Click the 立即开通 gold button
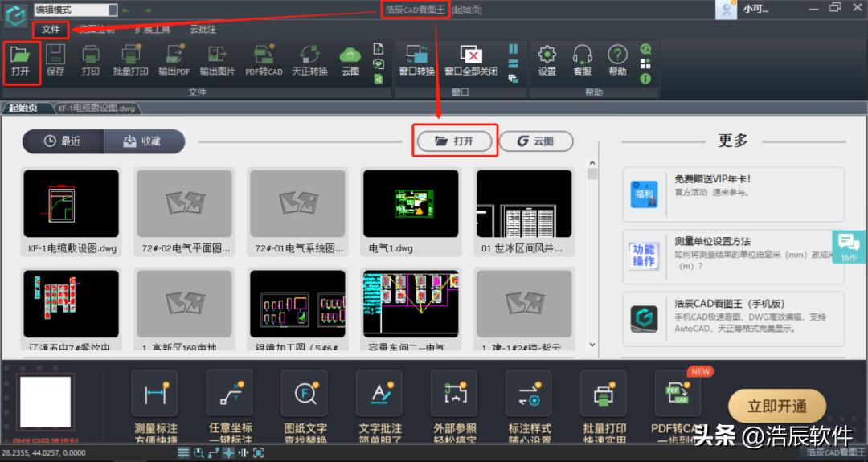The width and height of the screenshot is (868, 462). [x=777, y=407]
